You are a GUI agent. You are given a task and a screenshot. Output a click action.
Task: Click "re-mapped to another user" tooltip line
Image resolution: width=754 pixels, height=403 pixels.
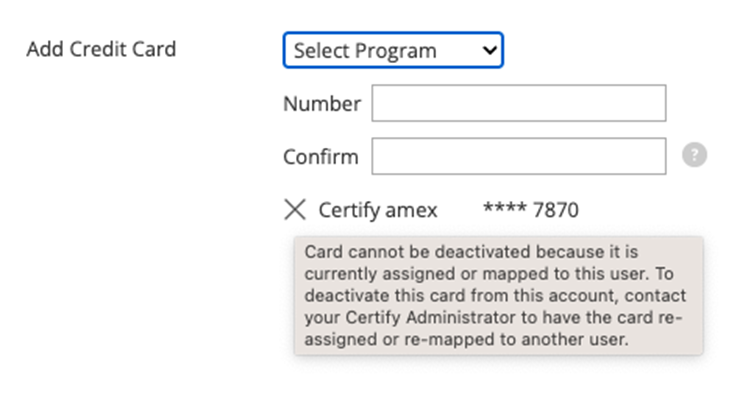coord(465,339)
